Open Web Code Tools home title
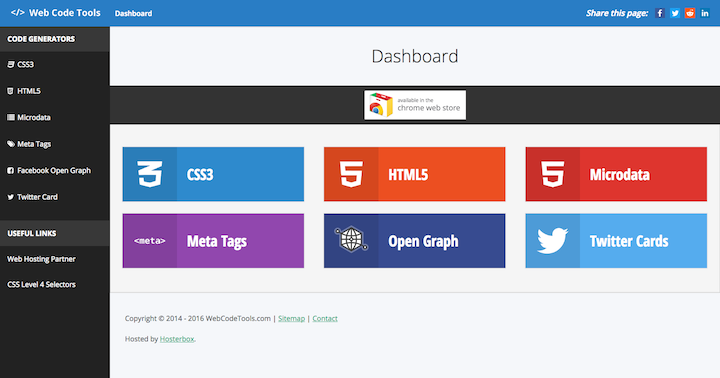The width and height of the screenshot is (720, 378). [65, 13]
